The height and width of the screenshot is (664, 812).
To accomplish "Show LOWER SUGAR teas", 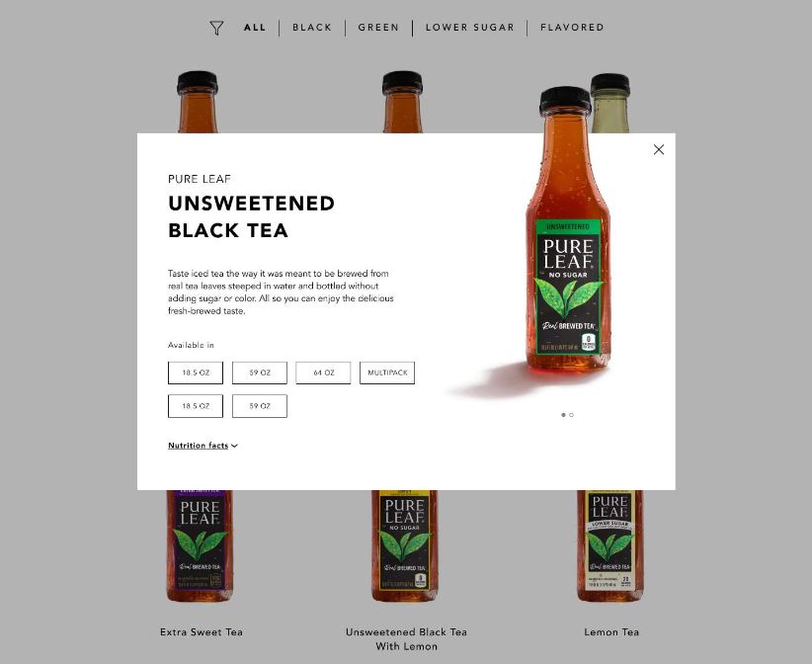I will (x=469, y=28).
